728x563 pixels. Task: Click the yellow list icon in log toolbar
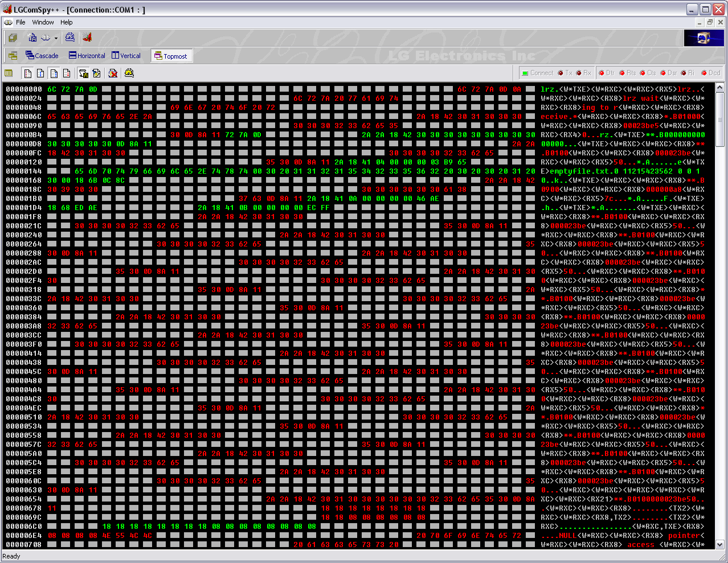pyautogui.click(x=9, y=73)
